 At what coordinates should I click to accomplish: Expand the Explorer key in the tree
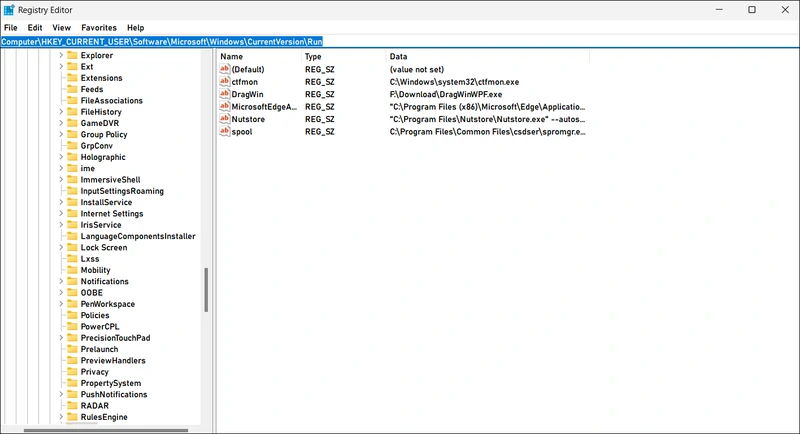[x=61, y=55]
